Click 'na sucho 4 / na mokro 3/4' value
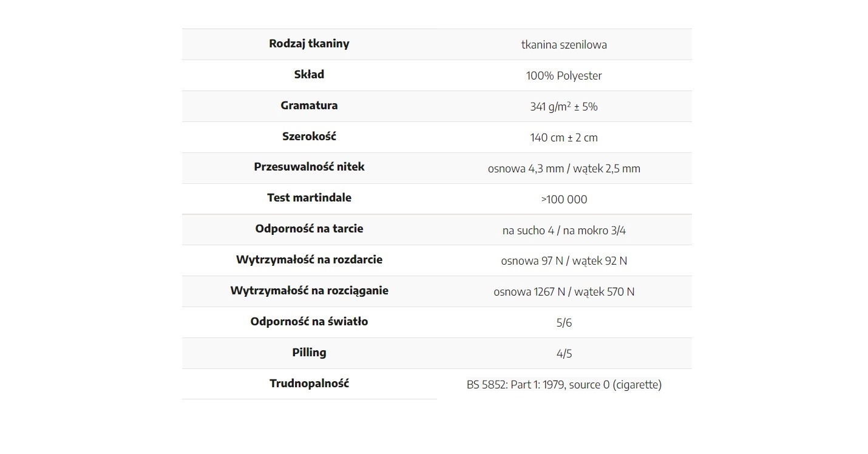 (564, 231)
